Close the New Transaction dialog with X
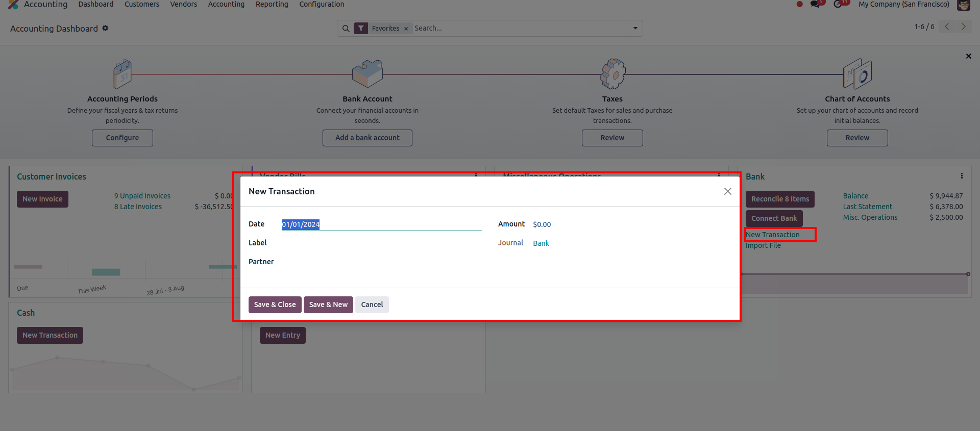 point(727,191)
